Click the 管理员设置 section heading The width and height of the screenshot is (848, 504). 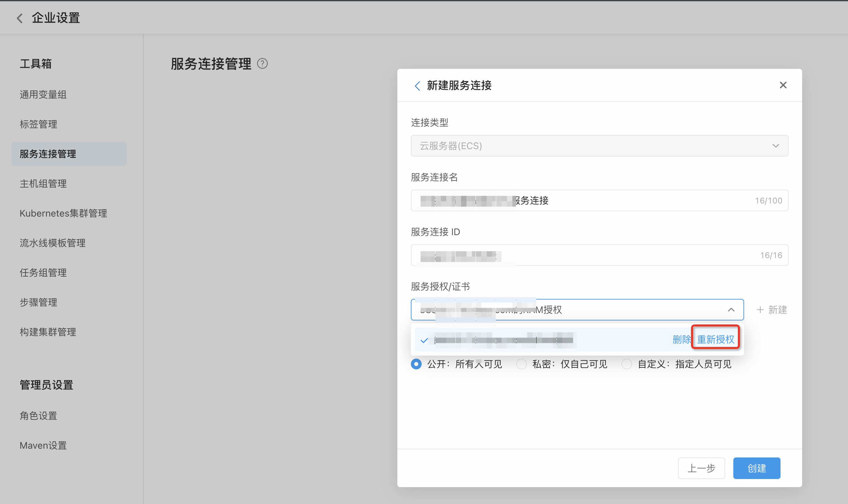click(x=47, y=385)
